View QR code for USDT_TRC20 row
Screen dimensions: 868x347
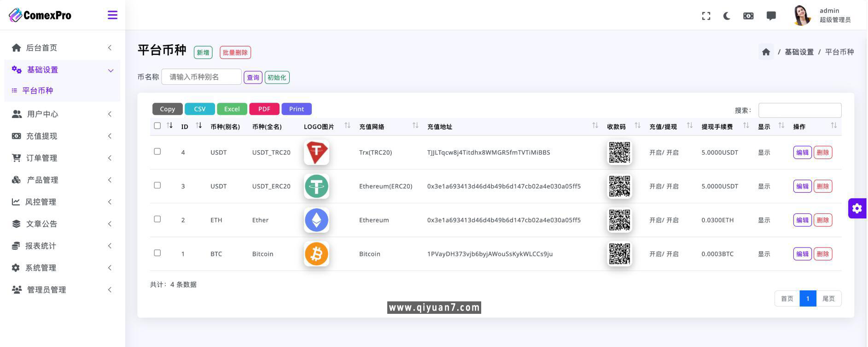(x=619, y=153)
